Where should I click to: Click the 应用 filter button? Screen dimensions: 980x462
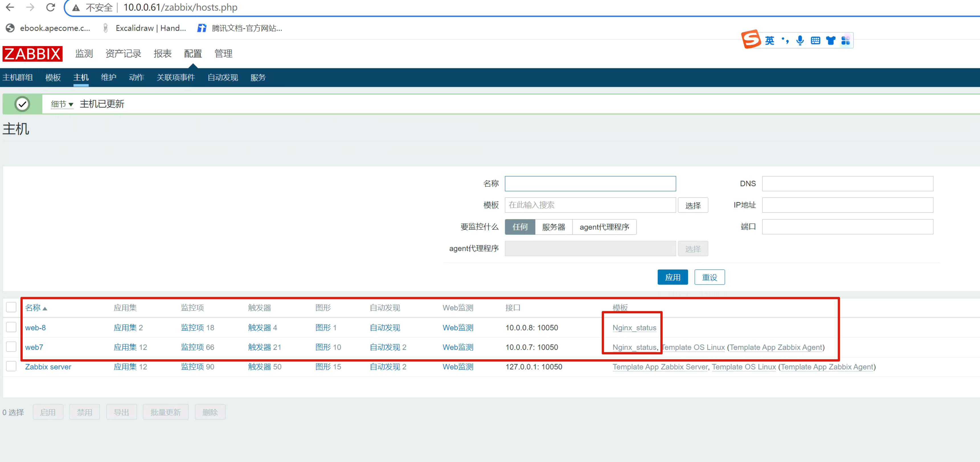[x=672, y=277]
